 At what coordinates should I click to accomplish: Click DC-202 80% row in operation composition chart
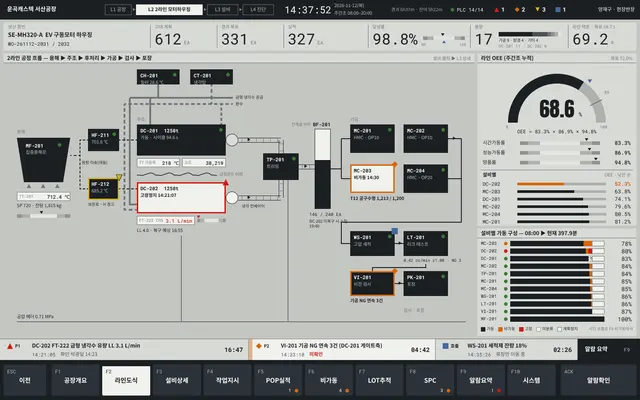557,251
